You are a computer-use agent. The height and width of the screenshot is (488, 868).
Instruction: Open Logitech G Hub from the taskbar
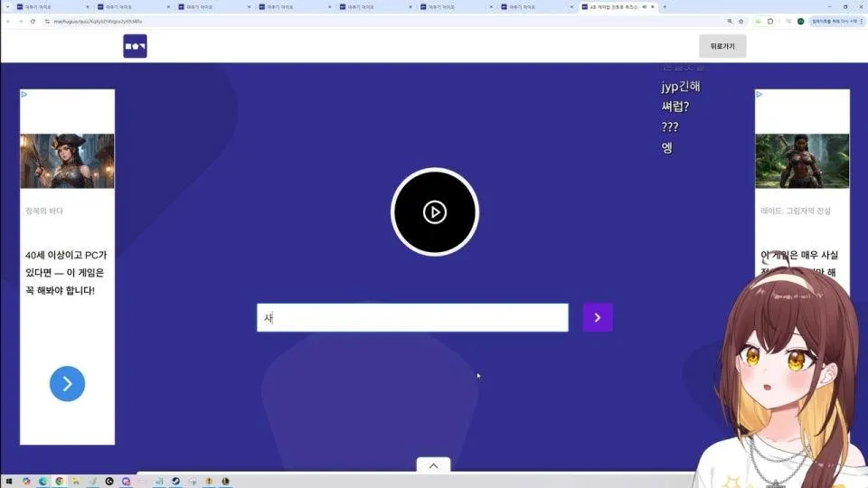pos(109,482)
